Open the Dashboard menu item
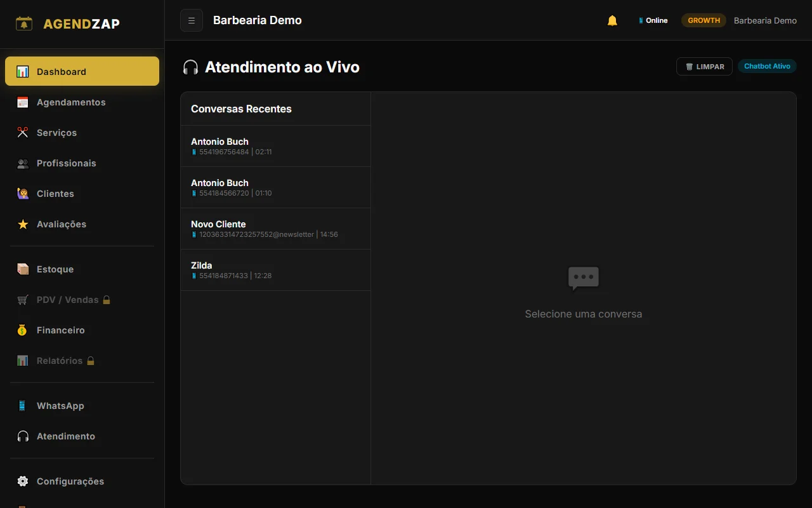Viewport: 812px width, 508px height. (x=82, y=71)
